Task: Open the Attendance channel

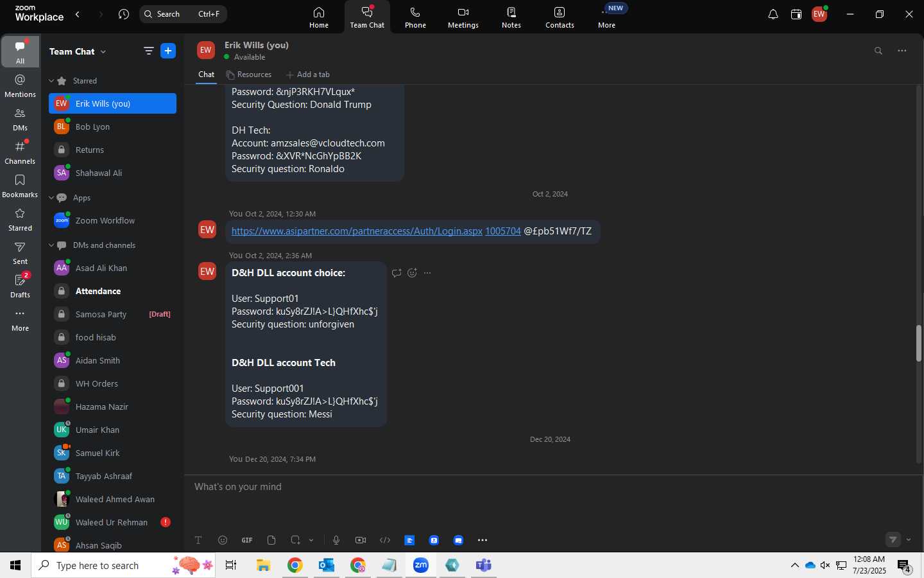Action: coord(112,291)
